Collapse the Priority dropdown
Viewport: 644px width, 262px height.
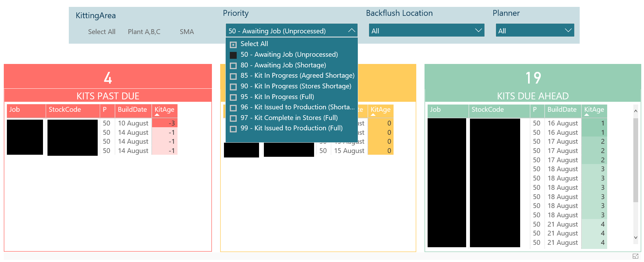352,31
